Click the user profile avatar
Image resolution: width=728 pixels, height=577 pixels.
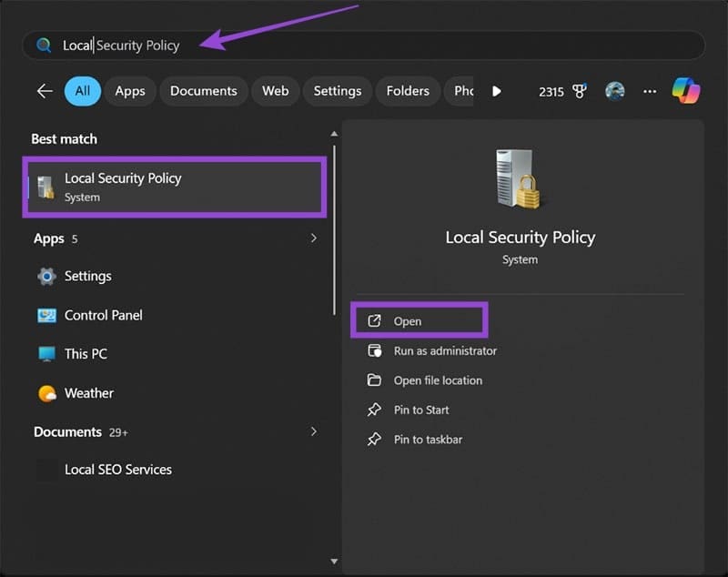point(615,91)
